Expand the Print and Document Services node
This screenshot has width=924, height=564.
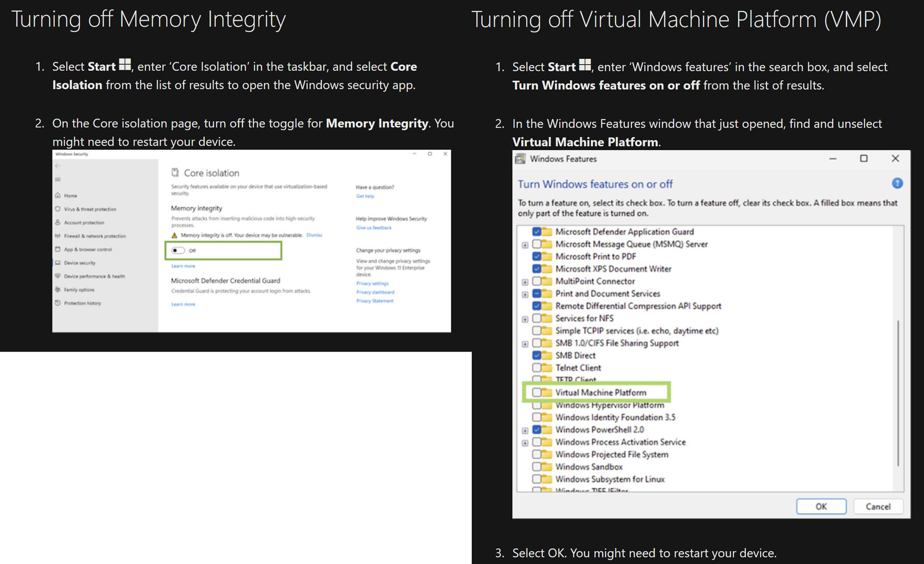point(525,294)
